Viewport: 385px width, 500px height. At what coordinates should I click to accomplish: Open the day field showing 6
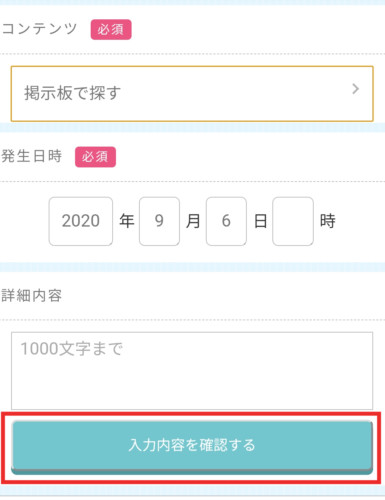click(226, 221)
